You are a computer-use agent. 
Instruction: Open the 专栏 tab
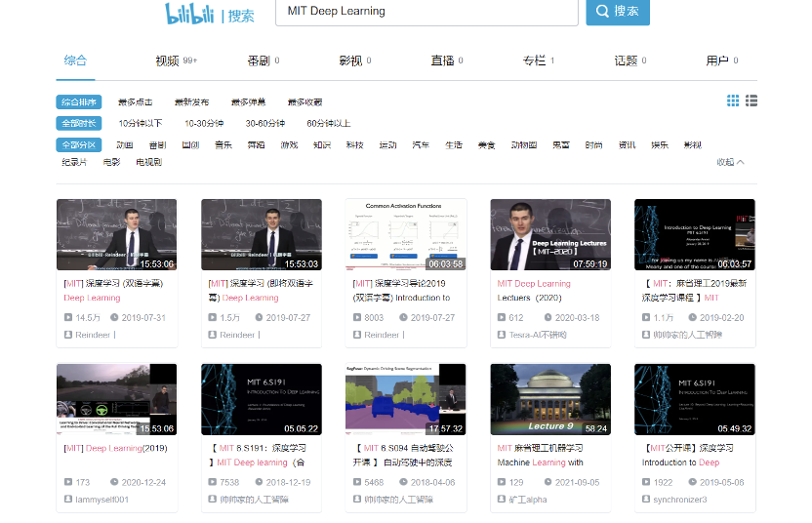pyautogui.click(x=539, y=60)
